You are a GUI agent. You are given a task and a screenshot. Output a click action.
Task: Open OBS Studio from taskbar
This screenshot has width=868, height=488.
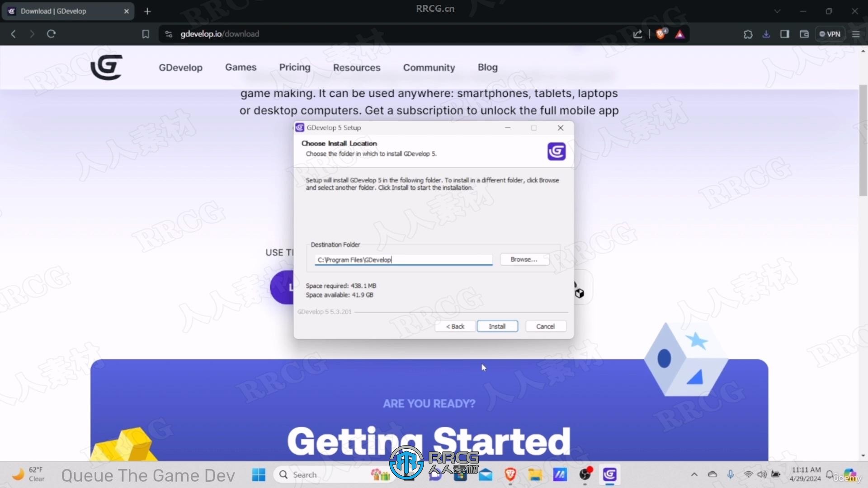[585, 475]
